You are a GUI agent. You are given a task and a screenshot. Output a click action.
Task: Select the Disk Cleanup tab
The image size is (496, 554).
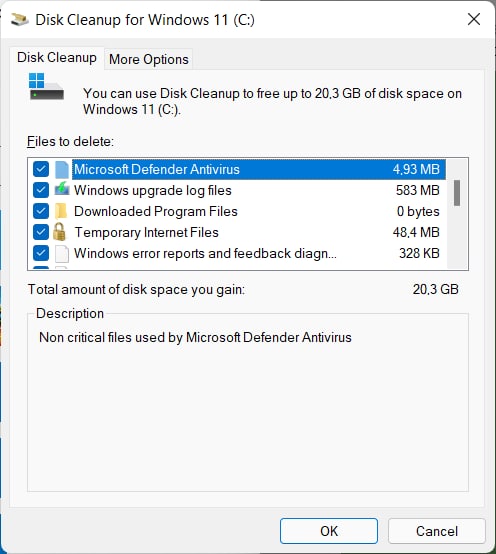57,58
